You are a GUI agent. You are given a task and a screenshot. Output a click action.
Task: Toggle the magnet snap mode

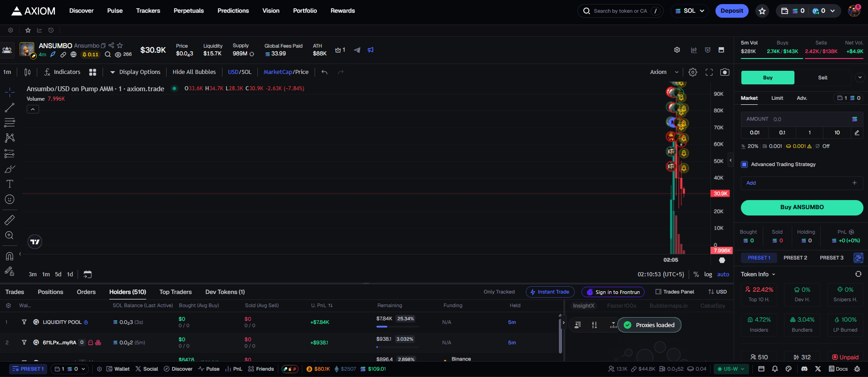10,256
